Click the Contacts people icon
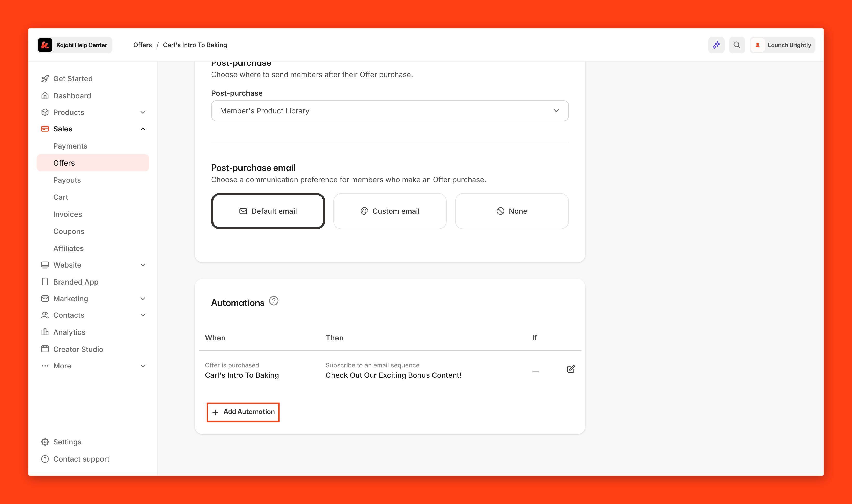Screen dimensions: 852x504 coord(45,315)
